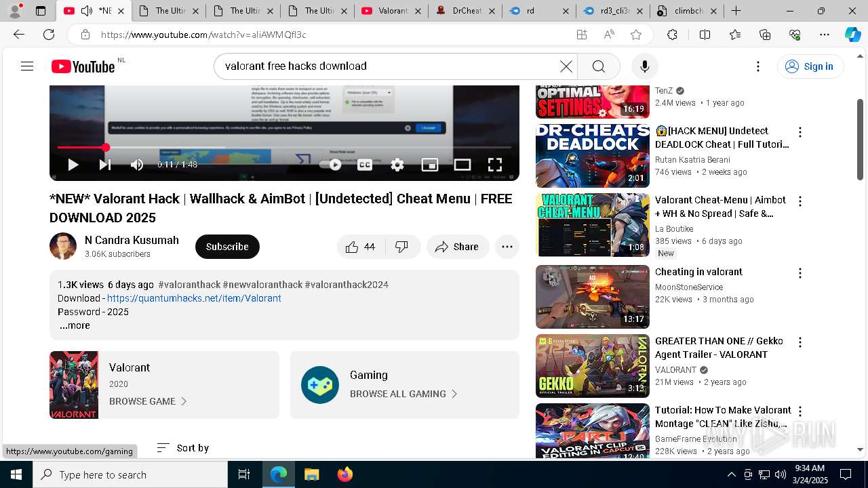This screenshot has width=868, height=488.
Task: Open File Explorer from the taskbar
Action: coord(311,474)
